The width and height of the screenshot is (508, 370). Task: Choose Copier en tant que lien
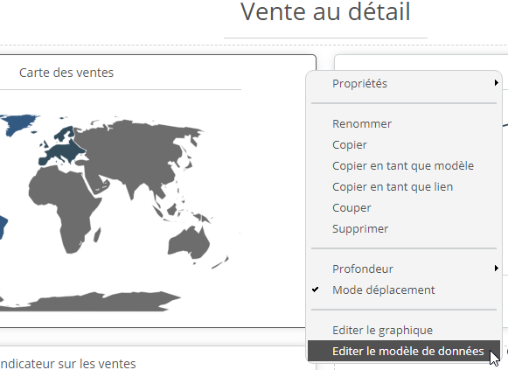[x=392, y=187]
